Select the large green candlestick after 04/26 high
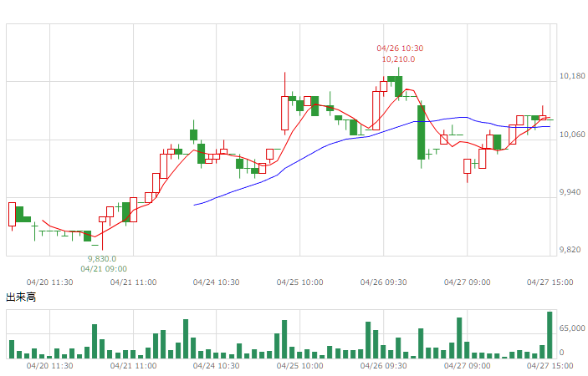This screenshot has height=376, width=588. (421, 132)
